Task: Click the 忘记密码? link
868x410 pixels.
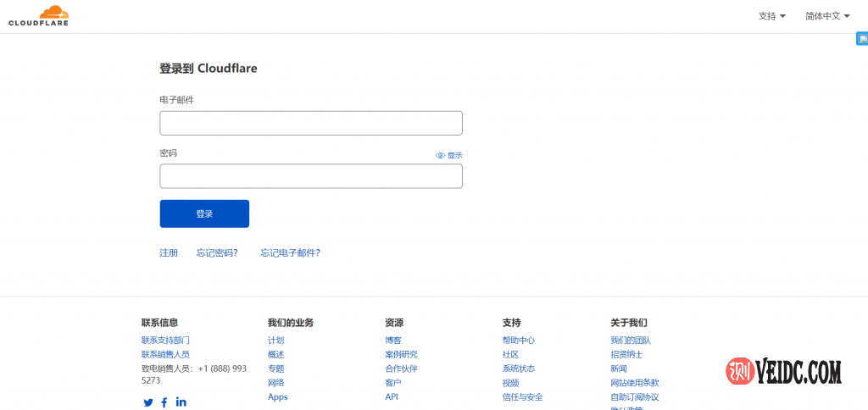Action: [x=217, y=252]
